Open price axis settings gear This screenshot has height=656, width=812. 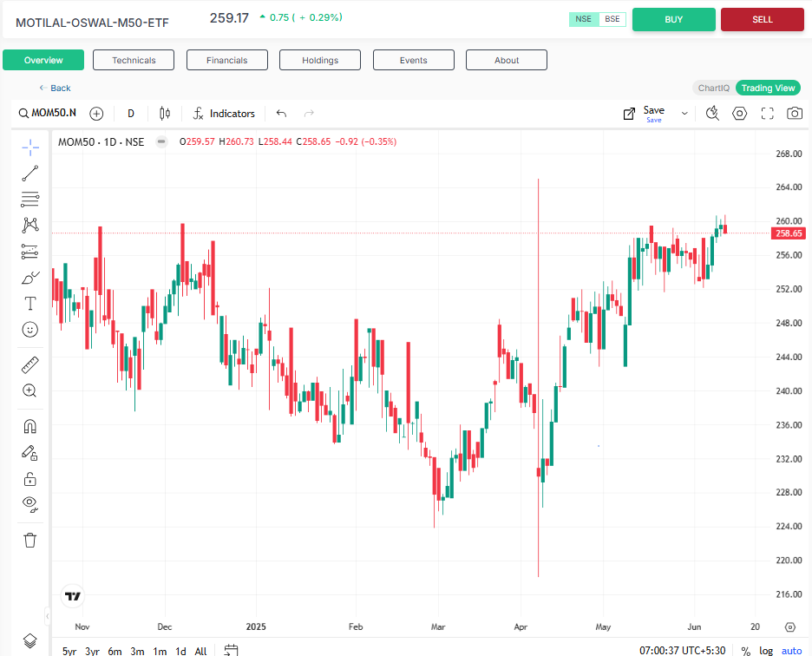tap(789, 627)
